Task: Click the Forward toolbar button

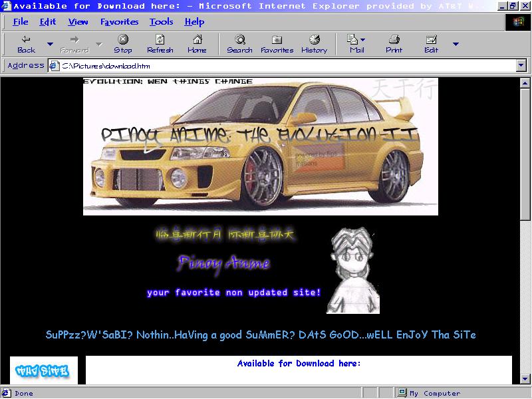Action: [74, 44]
